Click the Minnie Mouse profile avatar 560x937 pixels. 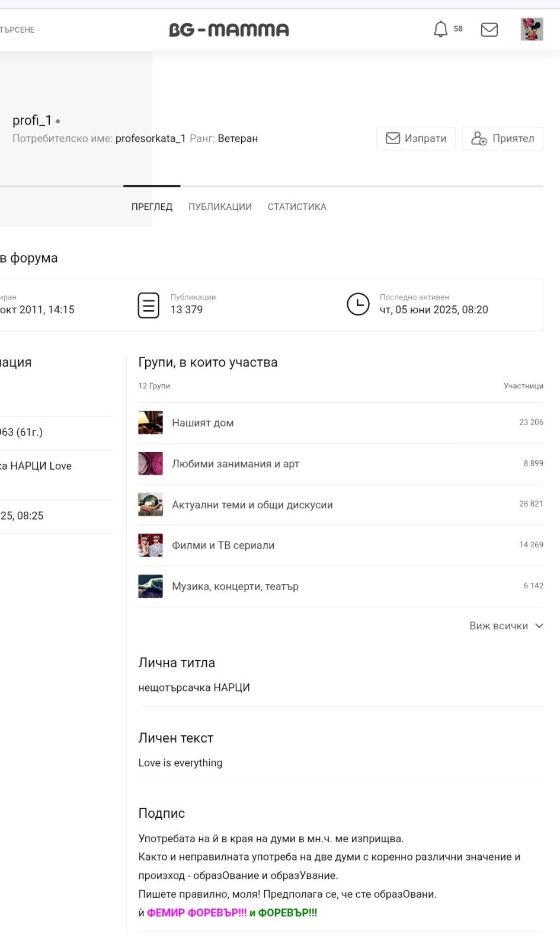pos(532,29)
